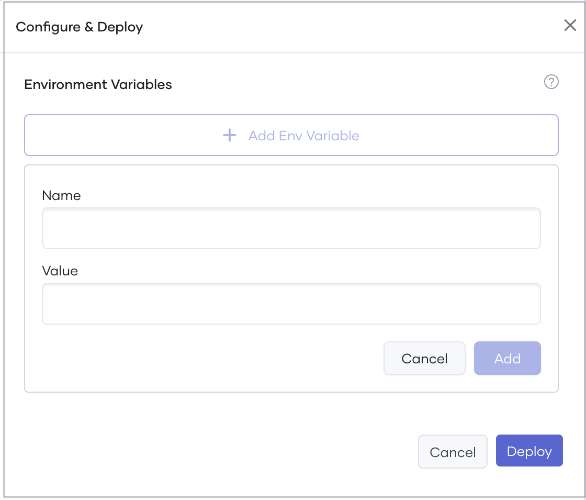The height and width of the screenshot is (500, 586).
Task: Open the Environment Variables help icon
Action: click(551, 82)
